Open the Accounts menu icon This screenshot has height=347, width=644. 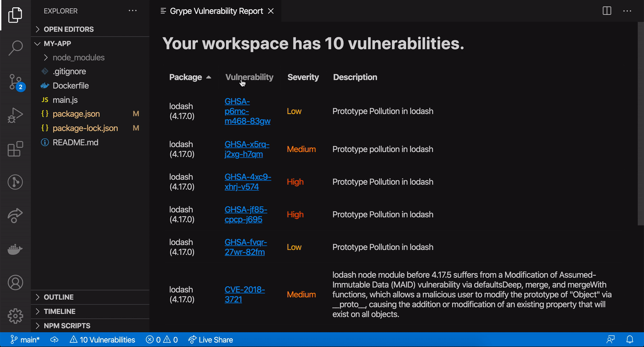click(15, 282)
